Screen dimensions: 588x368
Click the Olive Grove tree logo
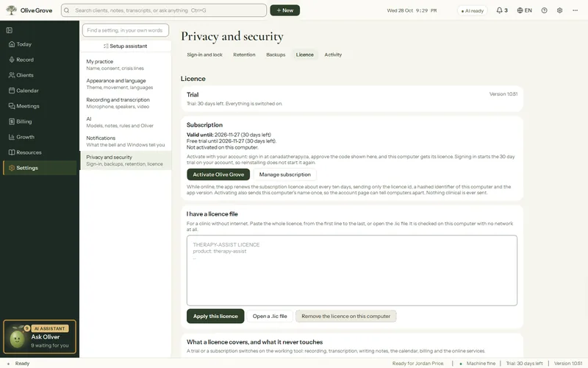(12, 10)
